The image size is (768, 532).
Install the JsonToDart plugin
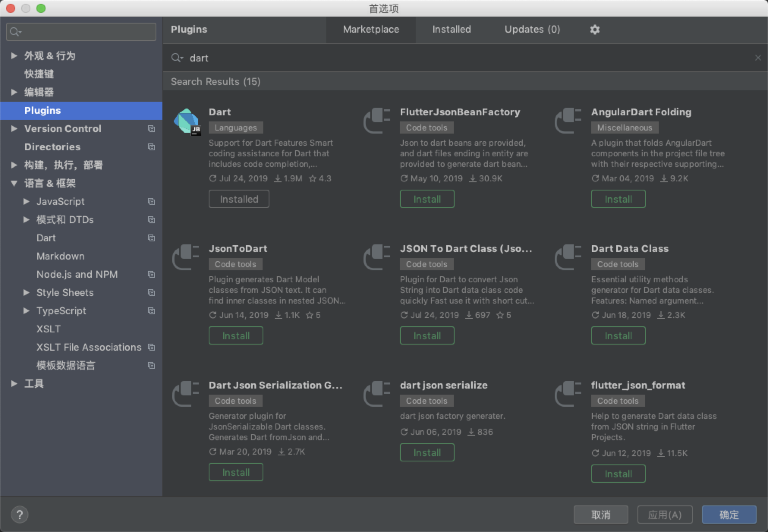click(236, 335)
